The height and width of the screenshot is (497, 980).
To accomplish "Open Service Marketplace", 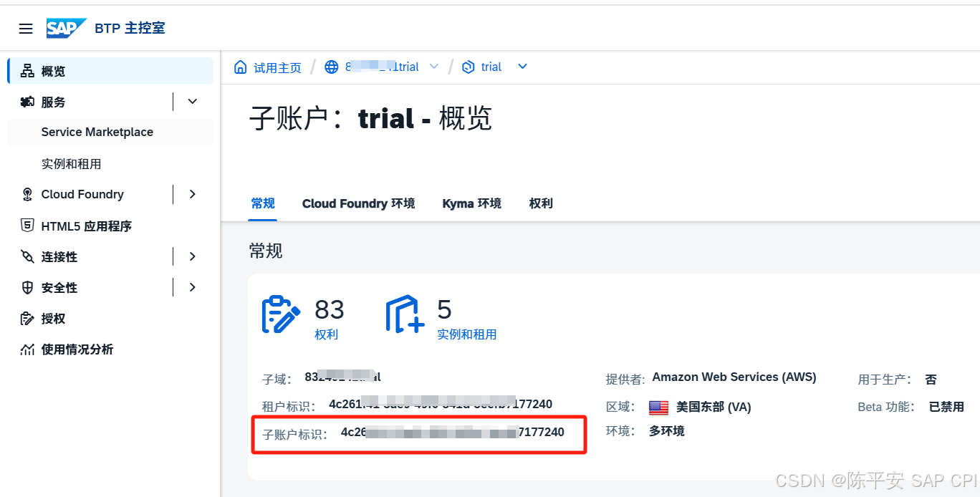I will click(x=97, y=132).
